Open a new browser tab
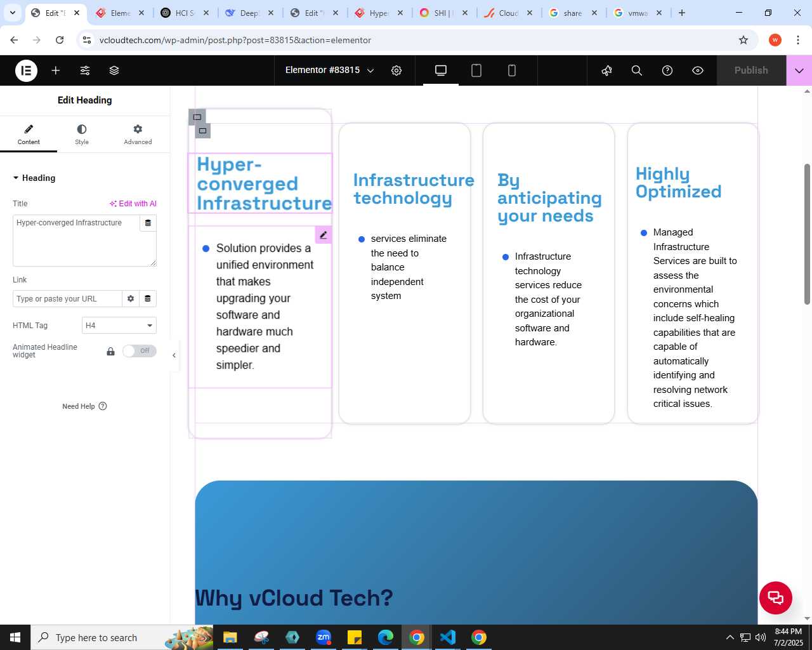This screenshot has width=812, height=650. [682, 13]
